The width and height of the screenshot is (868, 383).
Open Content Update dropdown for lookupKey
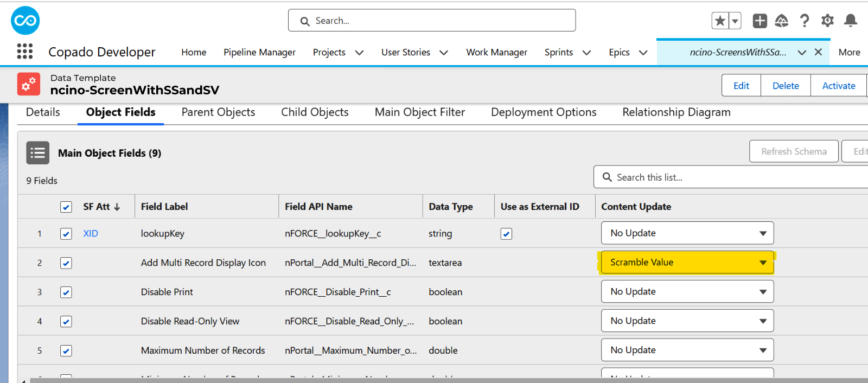pos(687,233)
